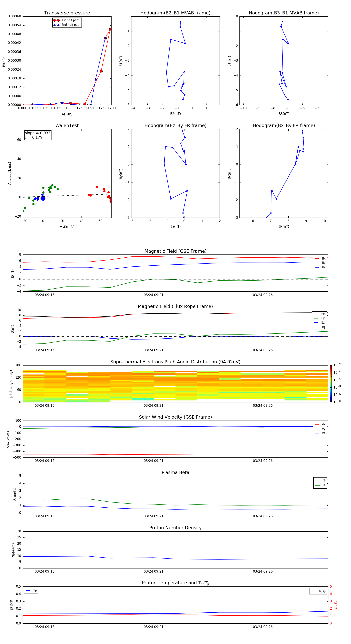Click the "Proton Temperature and Te/Tp" title

(175, 583)
